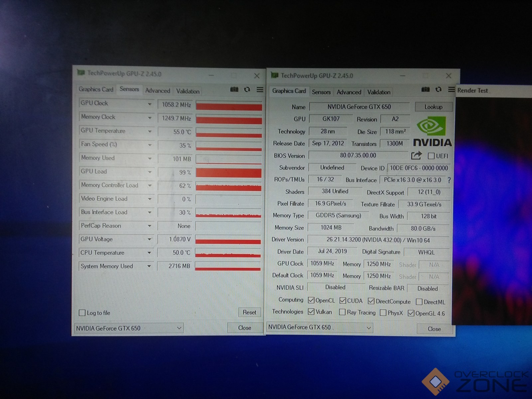The width and height of the screenshot is (532, 399).
Task: Select Graphics Card tab in right window
Action: pyautogui.click(x=289, y=91)
